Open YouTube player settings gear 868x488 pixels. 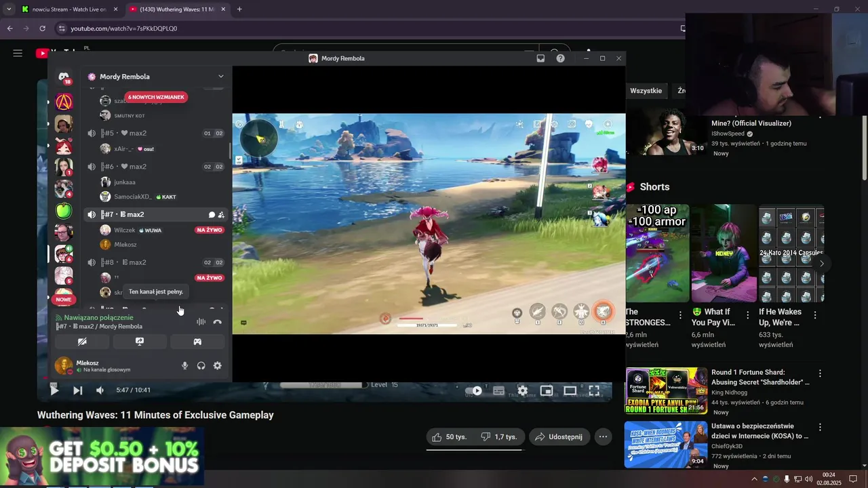coord(522,390)
